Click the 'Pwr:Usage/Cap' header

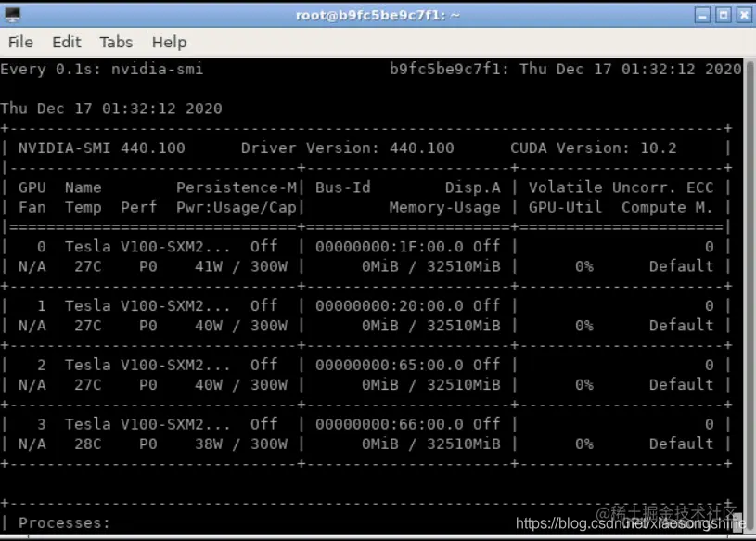click(237, 207)
